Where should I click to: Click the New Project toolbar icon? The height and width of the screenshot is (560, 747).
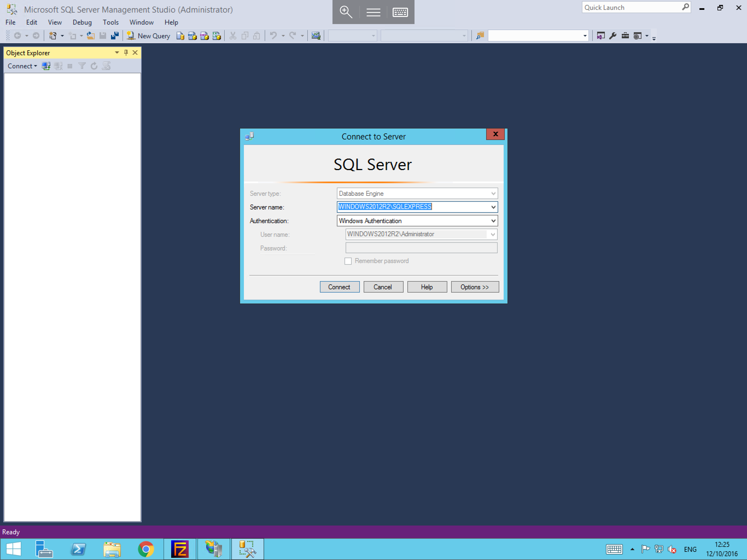click(53, 36)
